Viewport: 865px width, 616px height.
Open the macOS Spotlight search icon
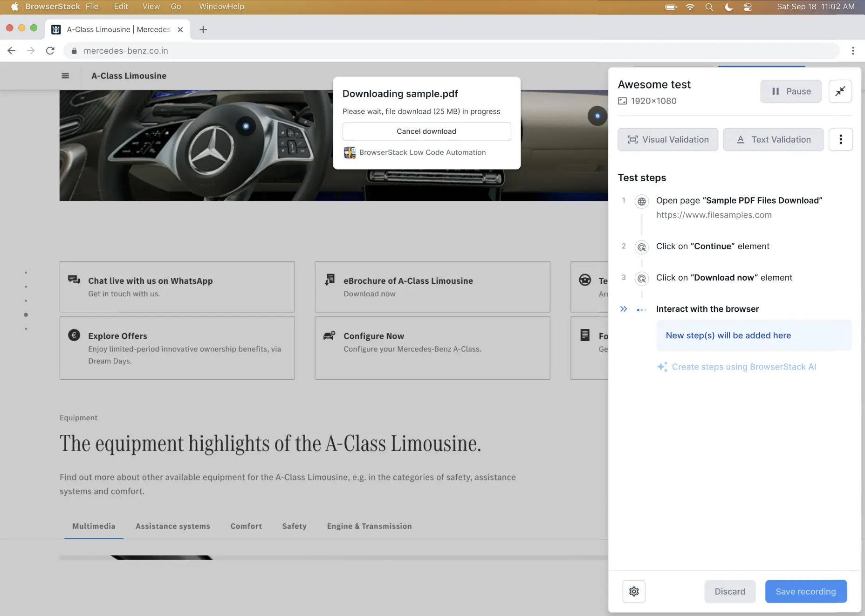click(709, 7)
